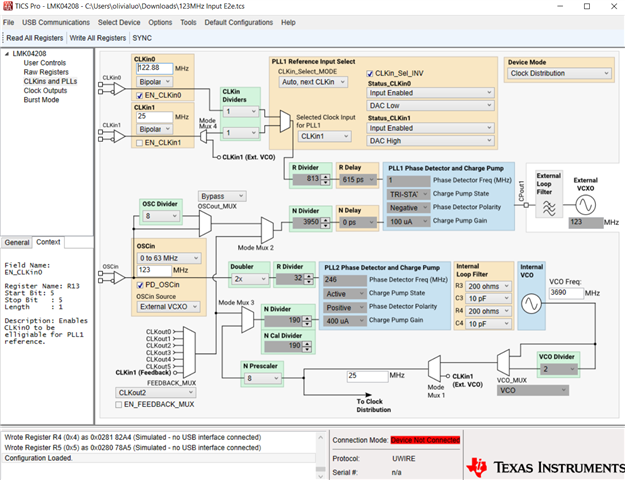625x480 pixels.
Task: Open the Options menu
Action: point(160,22)
